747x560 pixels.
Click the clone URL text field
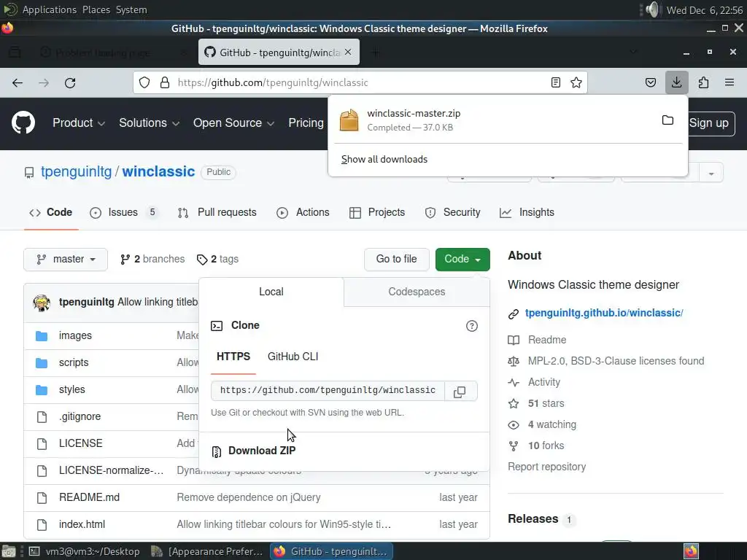(328, 391)
